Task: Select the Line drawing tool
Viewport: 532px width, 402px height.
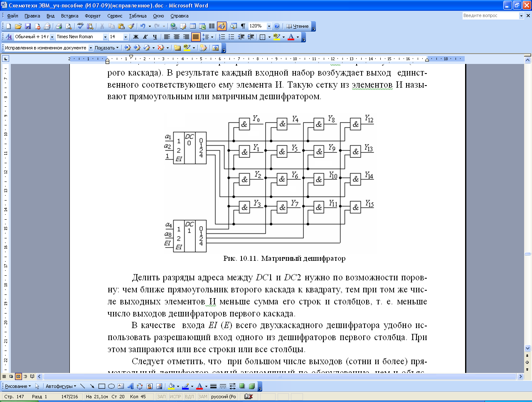Action: (82, 386)
